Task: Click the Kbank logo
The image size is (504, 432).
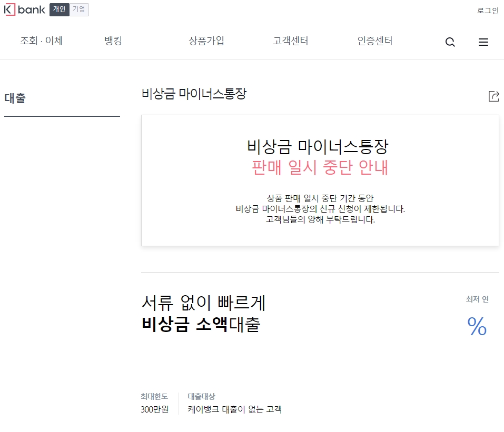Action: tap(24, 9)
